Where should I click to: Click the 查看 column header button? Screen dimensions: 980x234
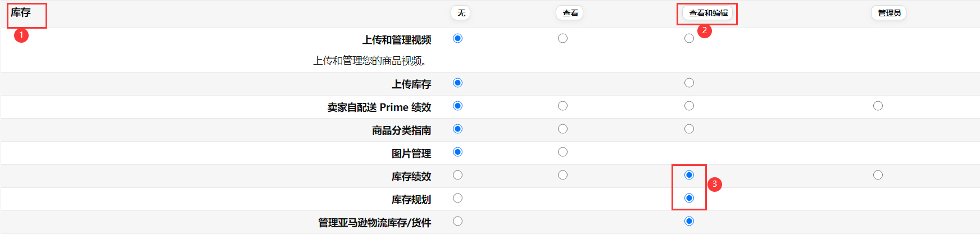pyautogui.click(x=570, y=13)
